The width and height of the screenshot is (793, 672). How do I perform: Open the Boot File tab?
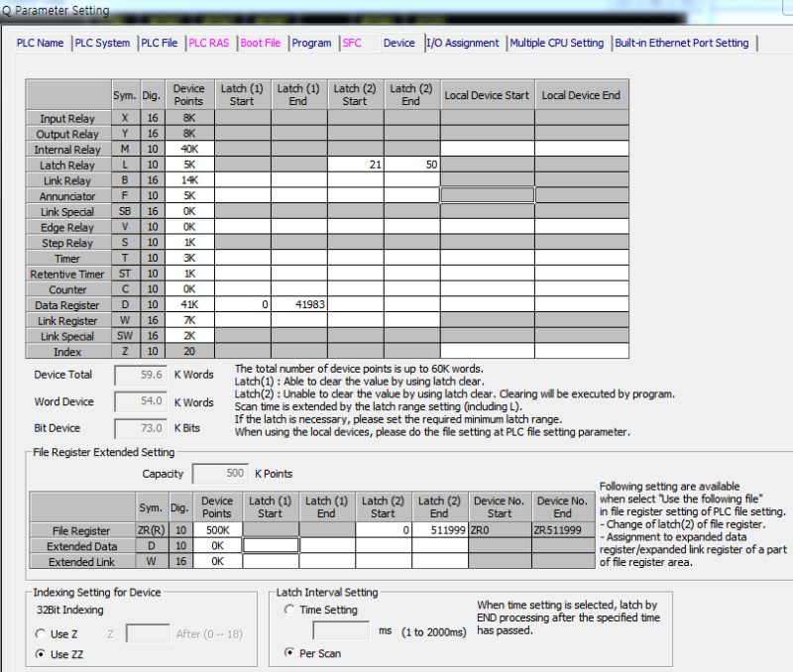[261, 43]
